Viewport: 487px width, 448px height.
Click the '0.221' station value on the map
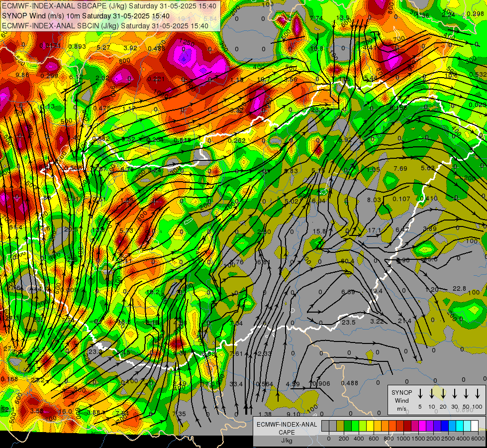[x=156, y=79]
